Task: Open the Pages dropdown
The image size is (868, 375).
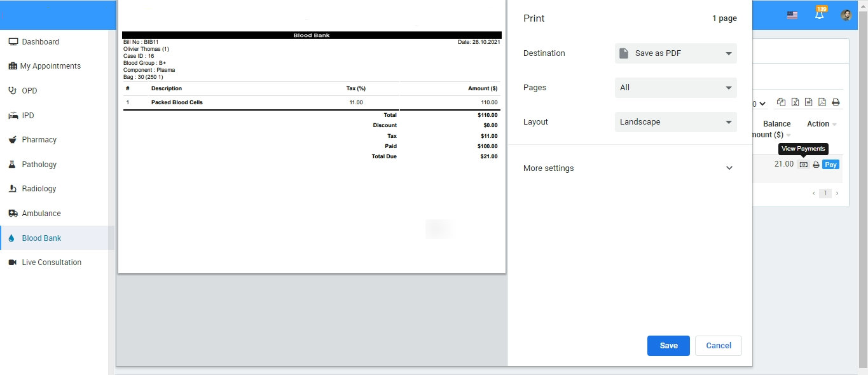Action: coord(675,88)
